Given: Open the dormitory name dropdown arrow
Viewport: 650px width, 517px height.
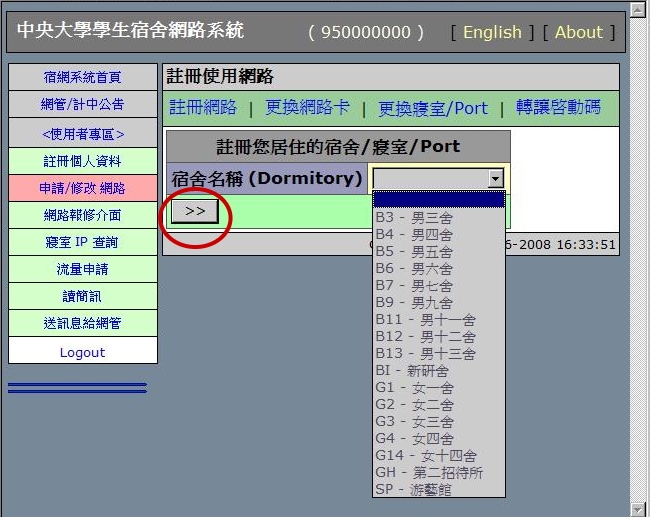Looking at the screenshot, I should (494, 178).
